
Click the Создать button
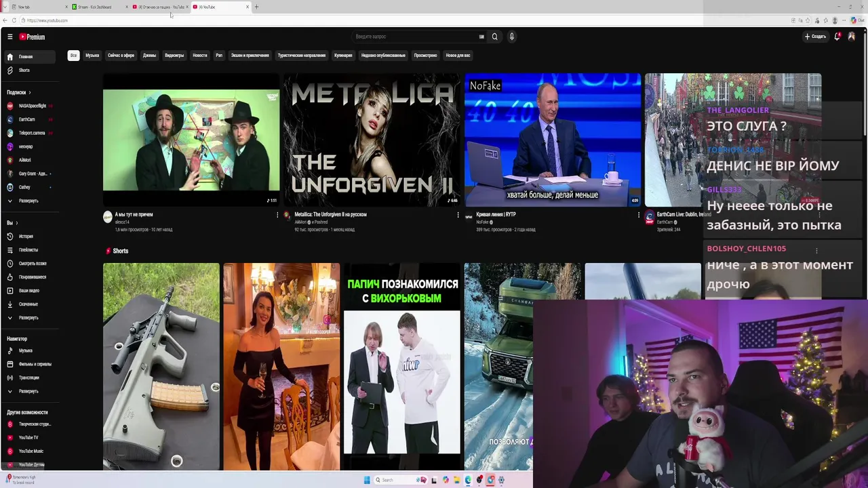pos(815,37)
